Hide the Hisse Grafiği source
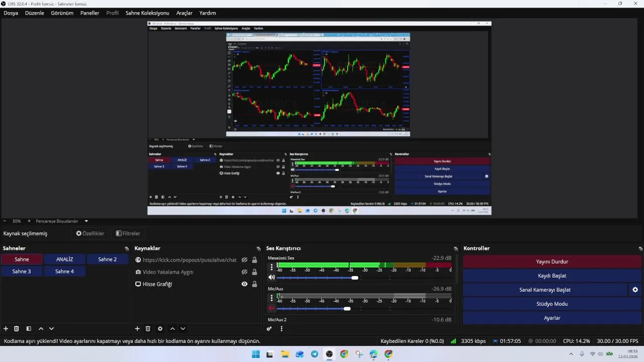644x362 pixels. (245, 284)
